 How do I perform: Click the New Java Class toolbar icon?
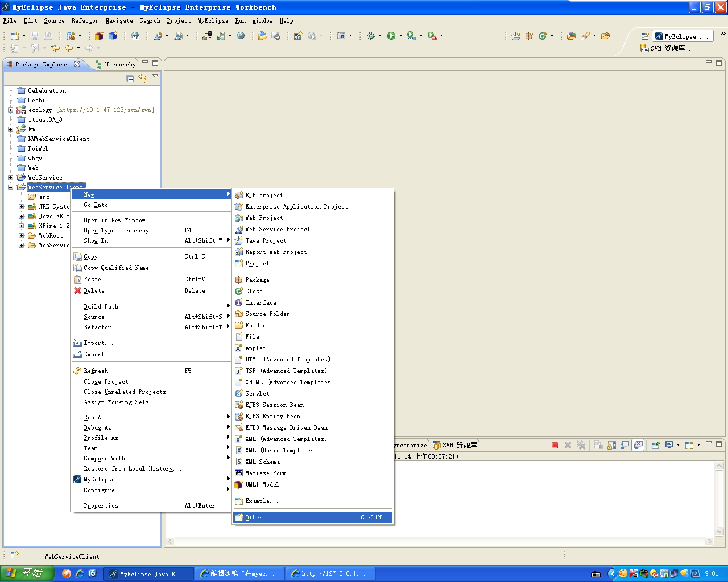click(x=543, y=36)
